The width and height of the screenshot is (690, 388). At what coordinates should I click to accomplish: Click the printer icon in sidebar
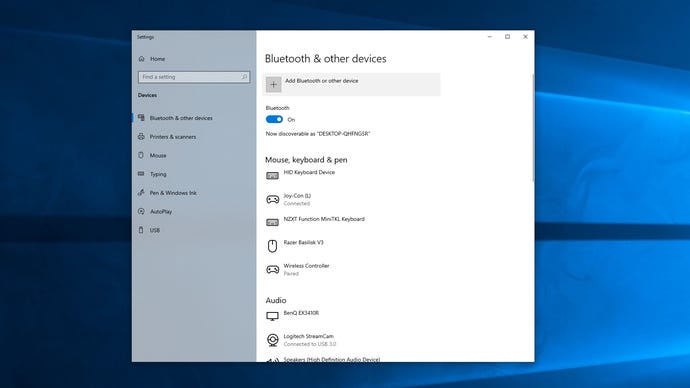click(x=141, y=136)
